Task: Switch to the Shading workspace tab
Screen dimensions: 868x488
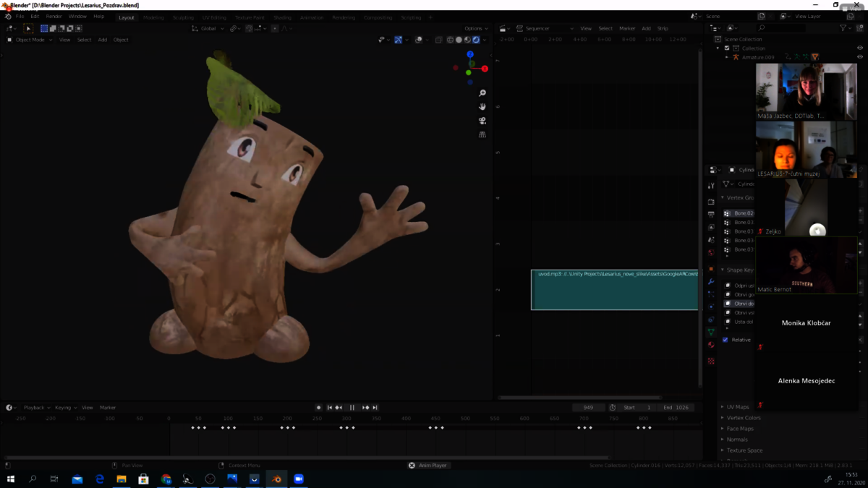Action: click(x=282, y=17)
